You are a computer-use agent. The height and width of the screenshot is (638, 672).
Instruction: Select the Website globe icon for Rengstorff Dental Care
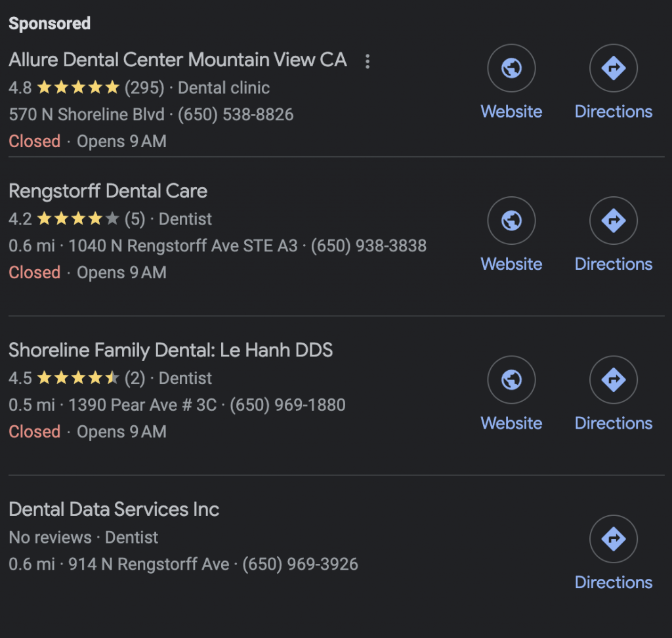[511, 221]
